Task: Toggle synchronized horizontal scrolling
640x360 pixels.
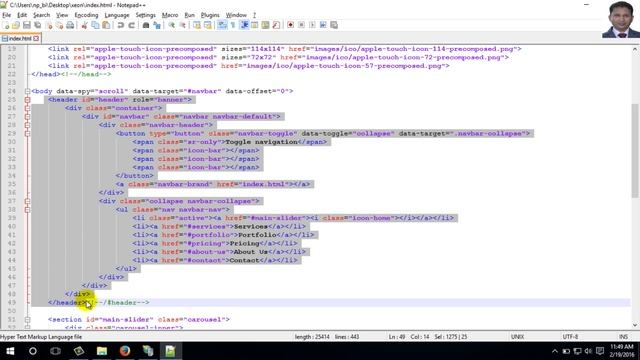Action: tap(208, 25)
